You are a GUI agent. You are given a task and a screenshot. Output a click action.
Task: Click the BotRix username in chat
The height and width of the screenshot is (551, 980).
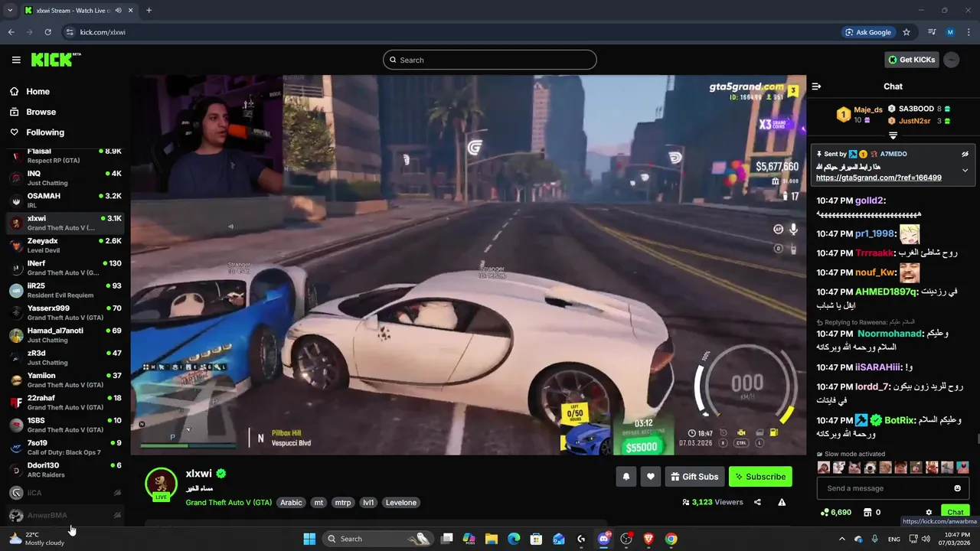(x=900, y=420)
